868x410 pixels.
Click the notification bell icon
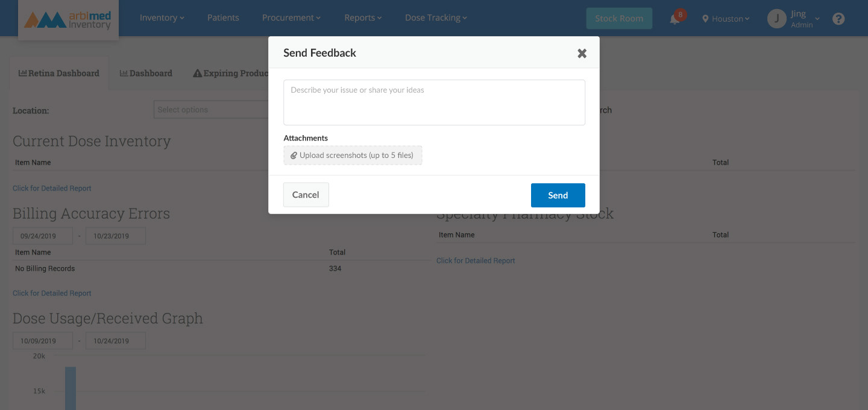[x=675, y=19]
